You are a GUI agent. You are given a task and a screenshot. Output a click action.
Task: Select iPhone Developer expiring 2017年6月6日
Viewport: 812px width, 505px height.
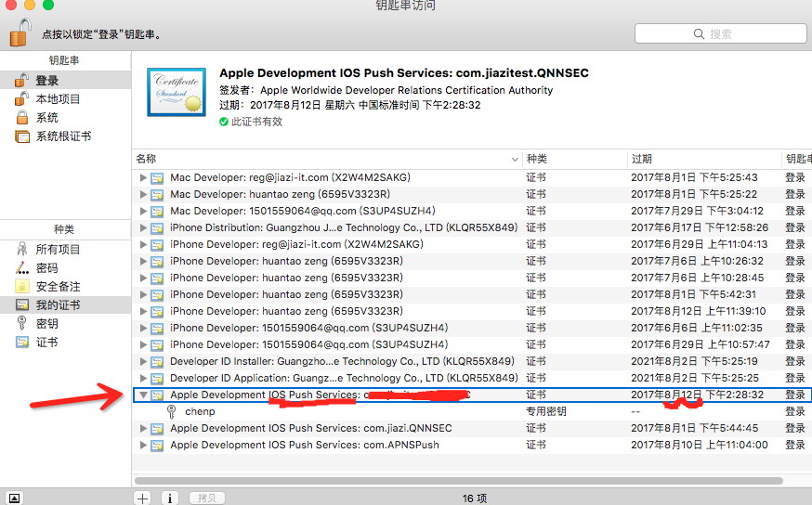pos(472,328)
